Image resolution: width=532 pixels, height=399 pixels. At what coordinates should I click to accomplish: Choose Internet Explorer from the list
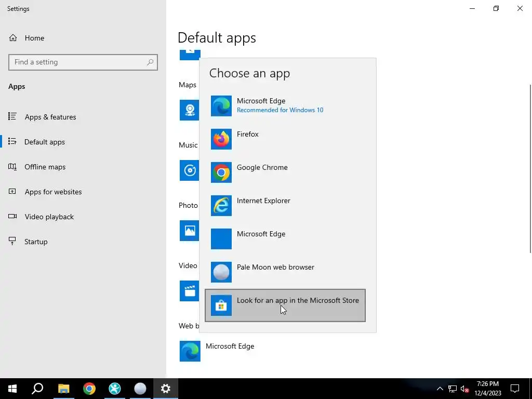click(285, 206)
